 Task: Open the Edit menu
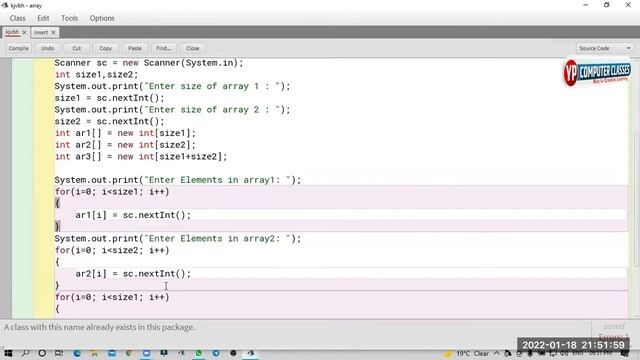(43, 18)
